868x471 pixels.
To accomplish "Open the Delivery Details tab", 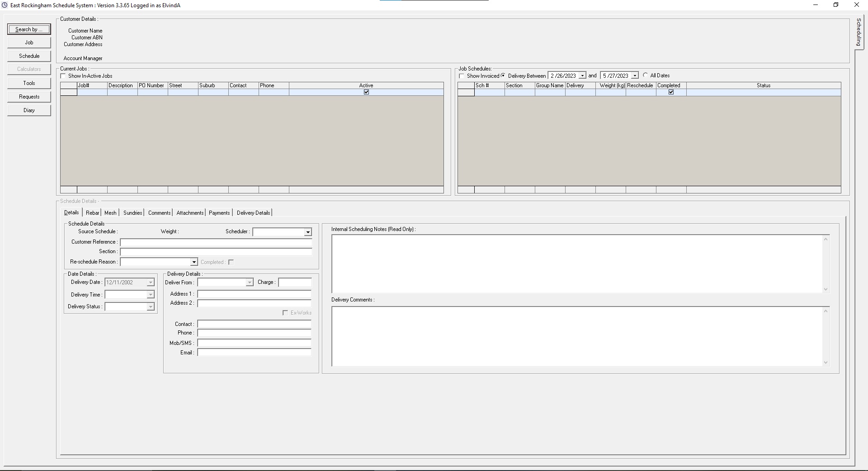I will point(253,212).
